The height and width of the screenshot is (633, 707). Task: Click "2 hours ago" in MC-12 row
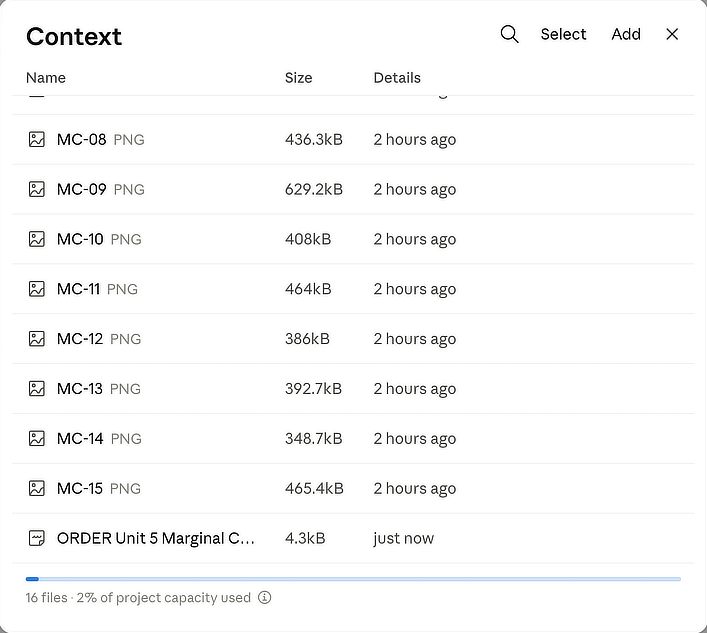click(415, 339)
